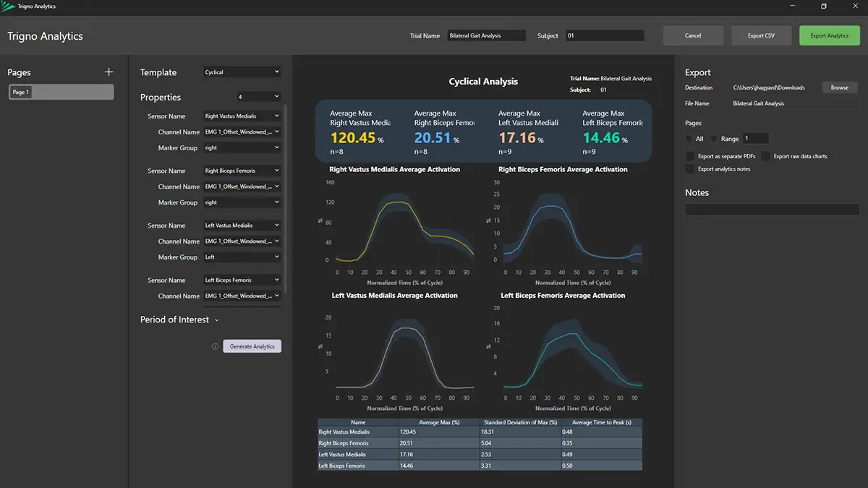Viewport: 868px width, 488px height.
Task: Check the Export raw data charts box
Action: pos(765,156)
